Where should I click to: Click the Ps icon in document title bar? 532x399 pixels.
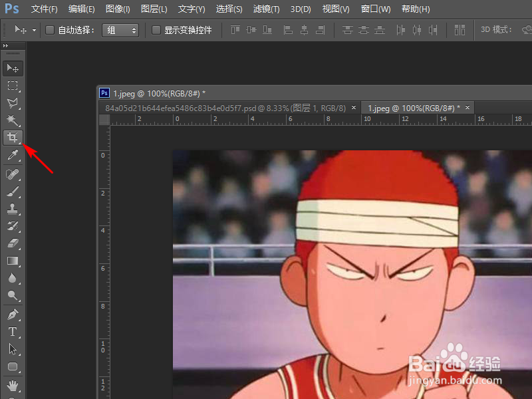[x=104, y=93]
